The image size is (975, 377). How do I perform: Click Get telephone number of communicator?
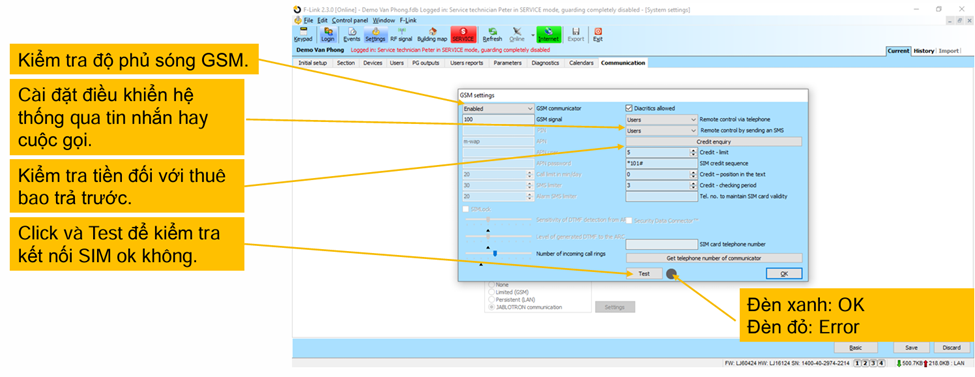pyautogui.click(x=714, y=258)
